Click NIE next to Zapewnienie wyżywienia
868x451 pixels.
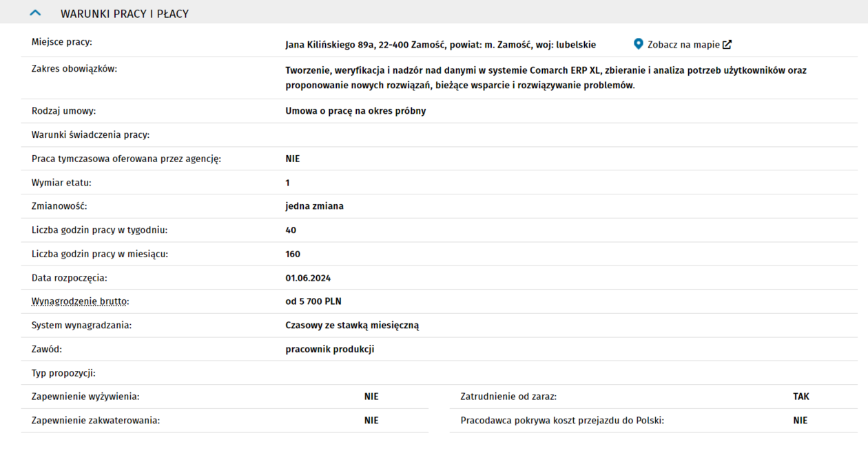[x=371, y=397]
